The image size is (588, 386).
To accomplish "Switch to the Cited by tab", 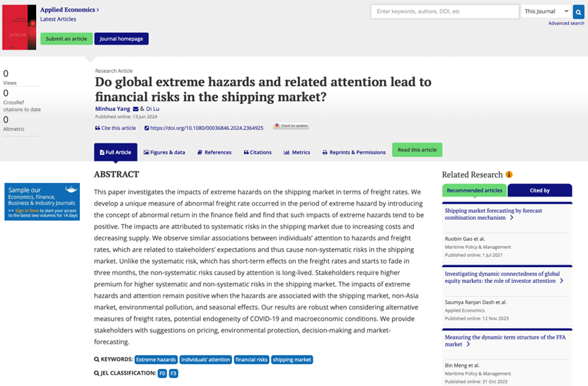I will (x=540, y=190).
